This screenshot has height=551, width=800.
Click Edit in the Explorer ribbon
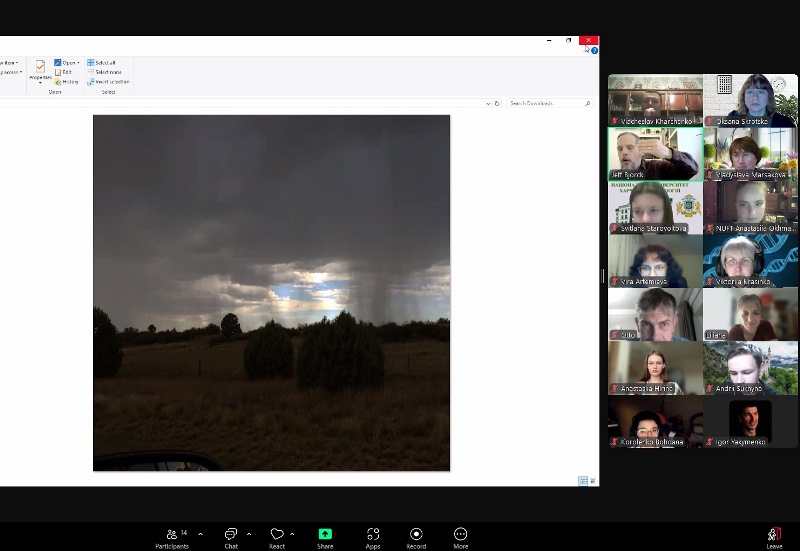[63, 72]
